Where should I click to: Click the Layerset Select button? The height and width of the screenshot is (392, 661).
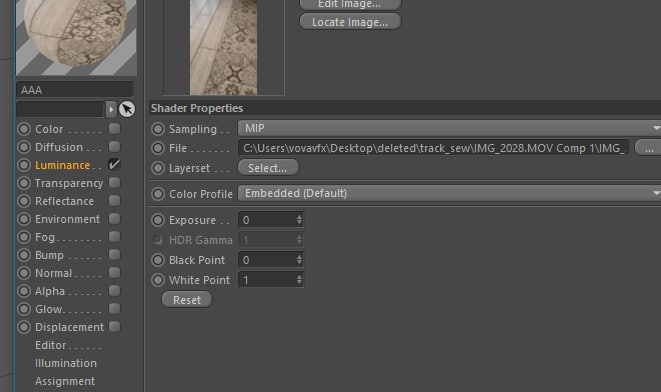click(269, 168)
